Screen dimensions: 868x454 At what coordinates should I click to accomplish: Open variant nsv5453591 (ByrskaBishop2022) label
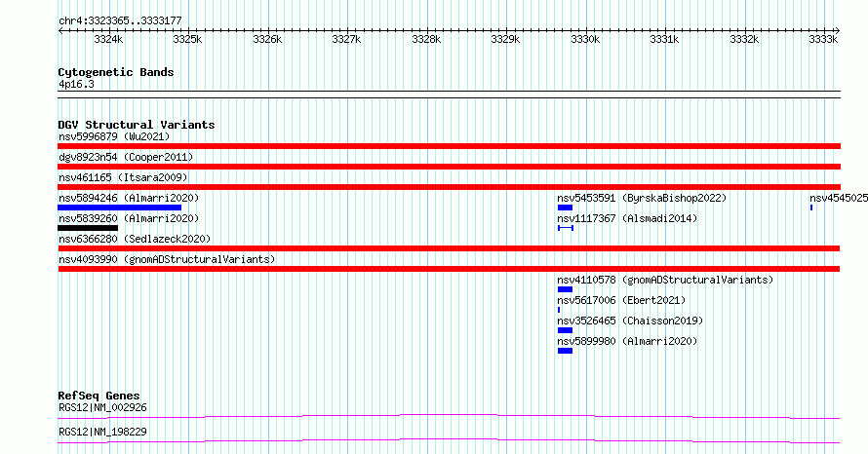click(x=642, y=198)
